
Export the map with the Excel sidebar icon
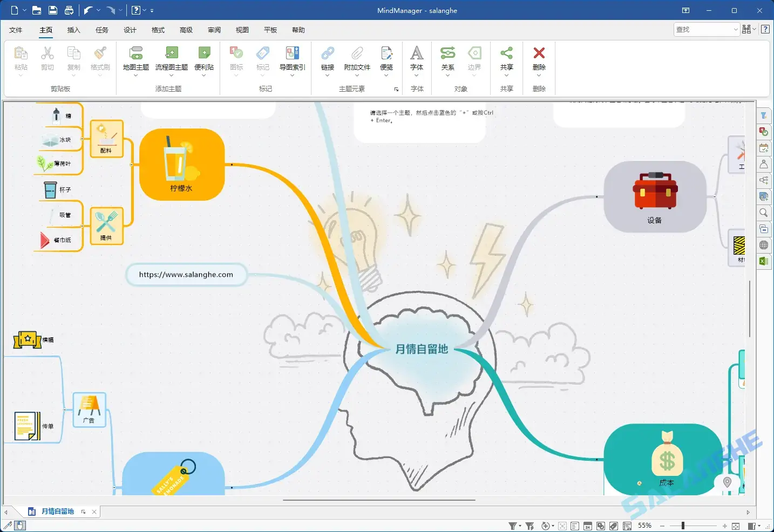[764, 261]
